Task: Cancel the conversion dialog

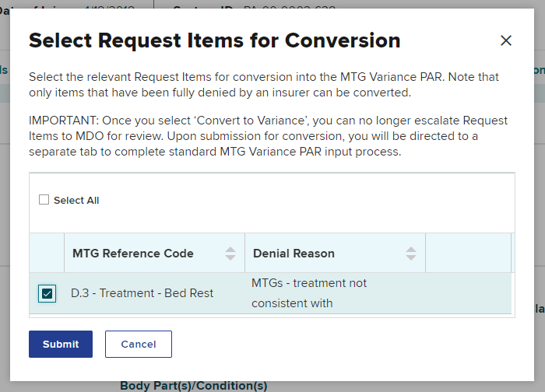Action: [139, 344]
